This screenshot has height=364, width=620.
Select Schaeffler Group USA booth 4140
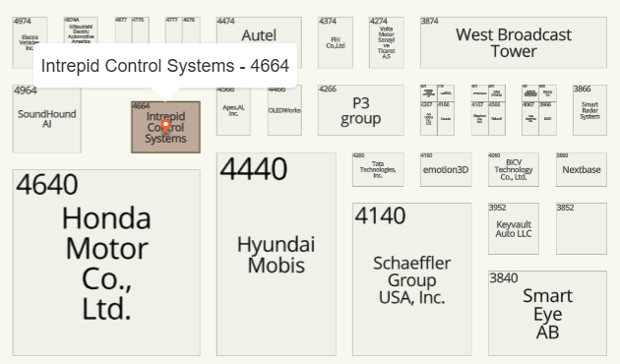[412, 279]
